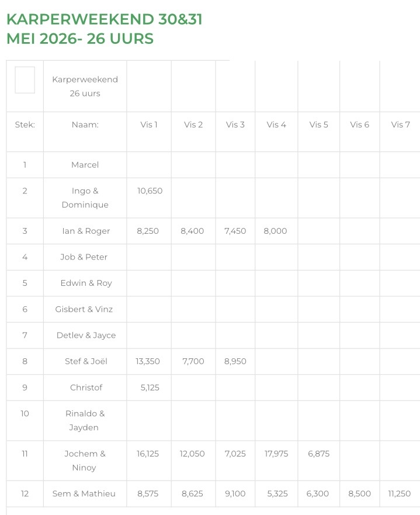Click Ingo & Dominique's 10,650 weight
This screenshot has height=515, width=420.
[x=150, y=191]
